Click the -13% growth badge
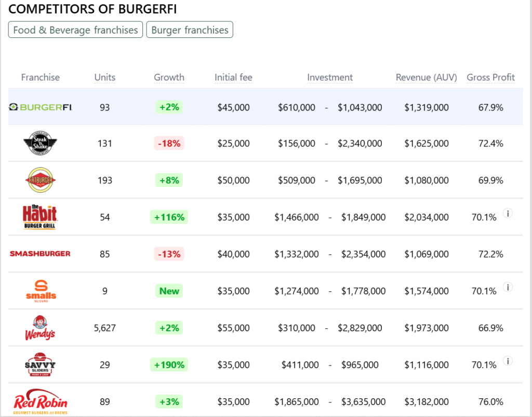 [x=169, y=254]
